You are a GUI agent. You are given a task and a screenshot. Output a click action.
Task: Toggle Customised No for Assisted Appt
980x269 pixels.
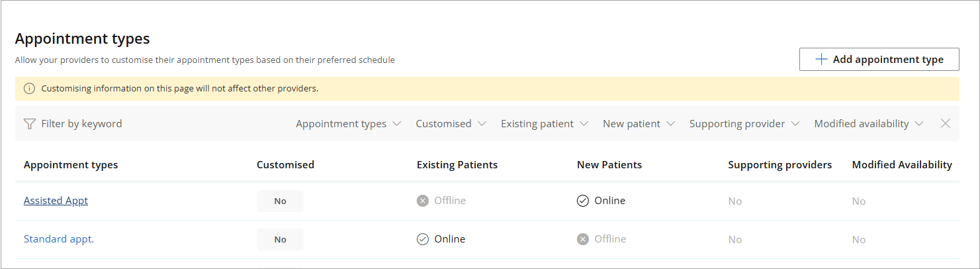tap(280, 201)
